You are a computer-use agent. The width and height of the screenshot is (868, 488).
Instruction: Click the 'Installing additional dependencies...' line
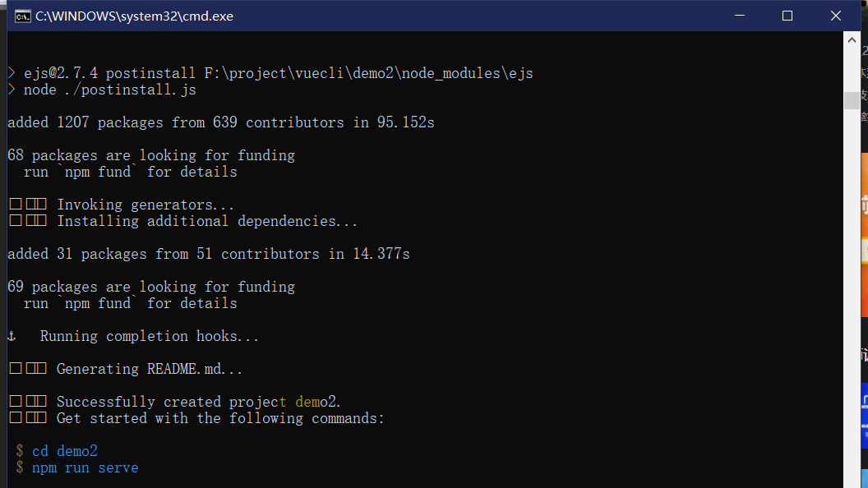208,221
